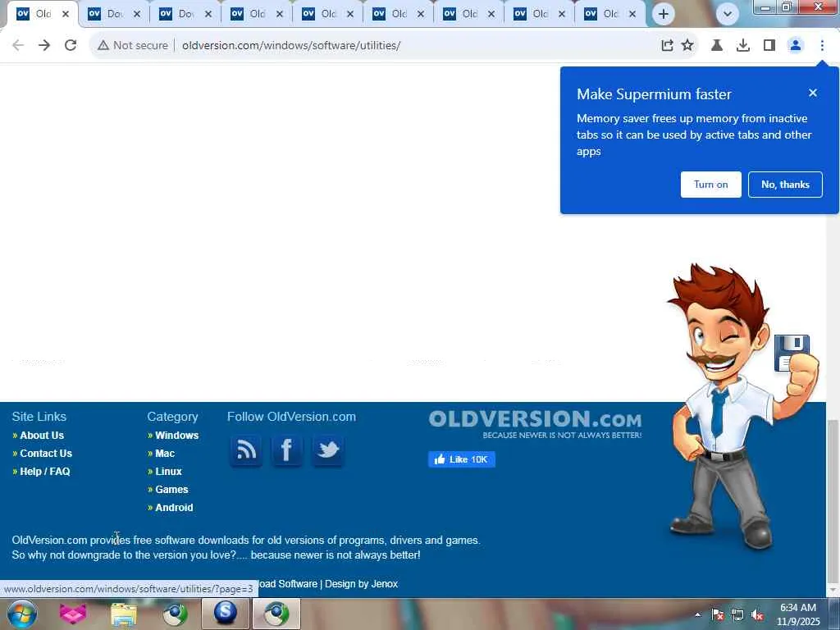This screenshot has height=630, width=840.
Task: Open the profile avatar menu
Action: 796,46
